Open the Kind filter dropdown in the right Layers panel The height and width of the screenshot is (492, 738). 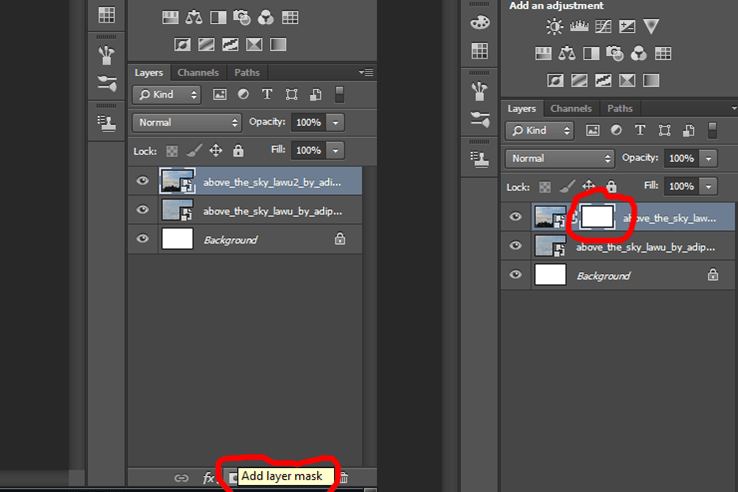pyautogui.click(x=539, y=130)
